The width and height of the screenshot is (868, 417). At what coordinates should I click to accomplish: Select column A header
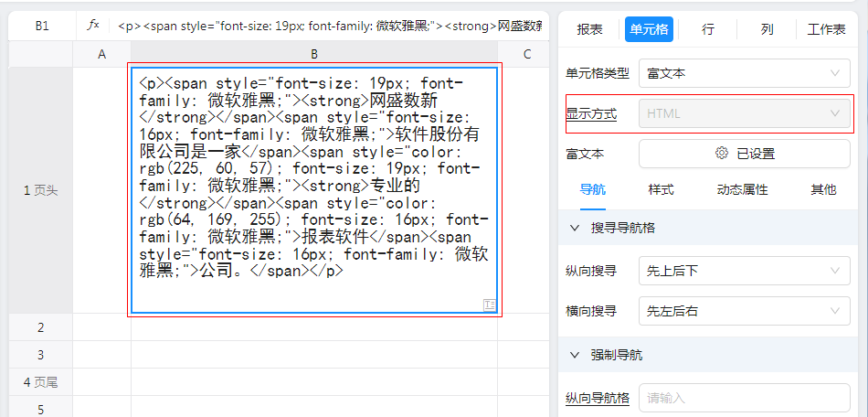tap(101, 54)
